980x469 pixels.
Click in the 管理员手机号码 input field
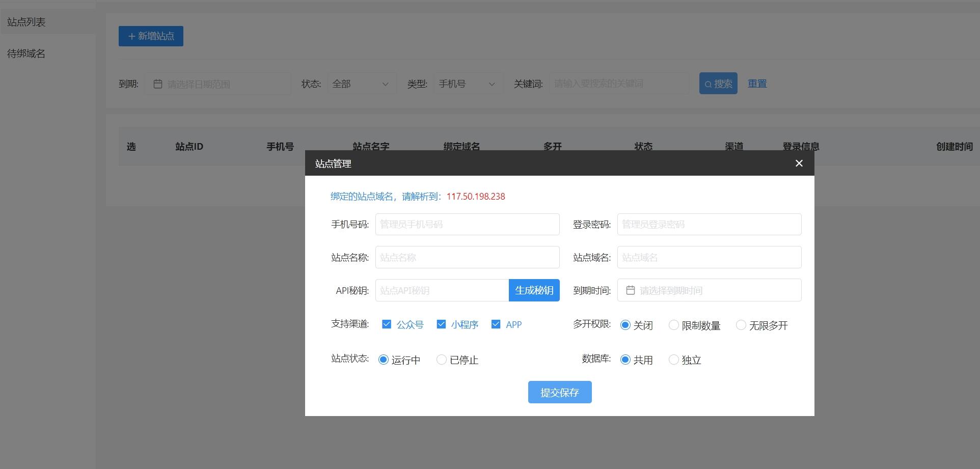click(467, 224)
